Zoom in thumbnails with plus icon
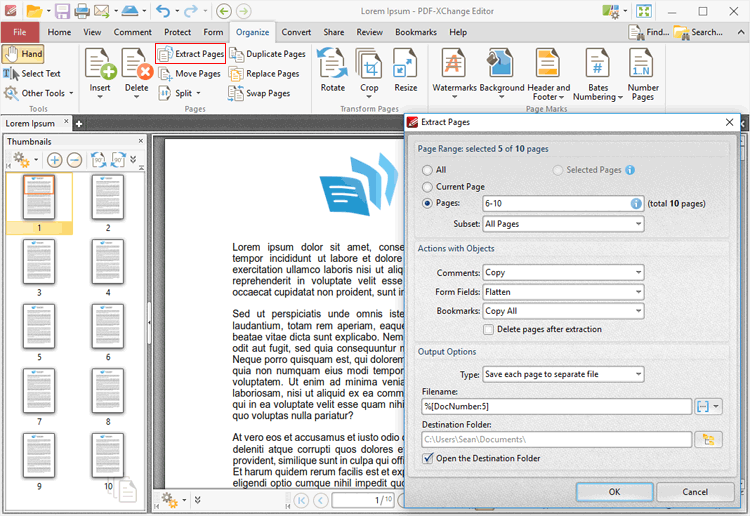The height and width of the screenshot is (516, 750). (x=55, y=160)
